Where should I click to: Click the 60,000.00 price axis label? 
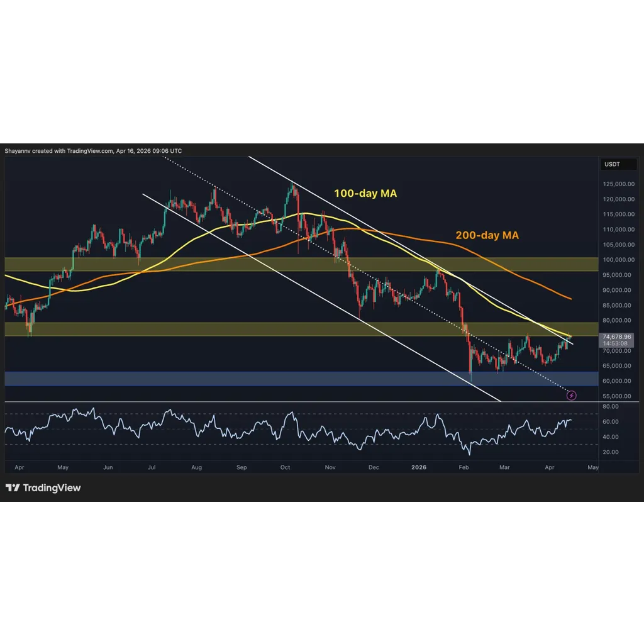[616, 381]
